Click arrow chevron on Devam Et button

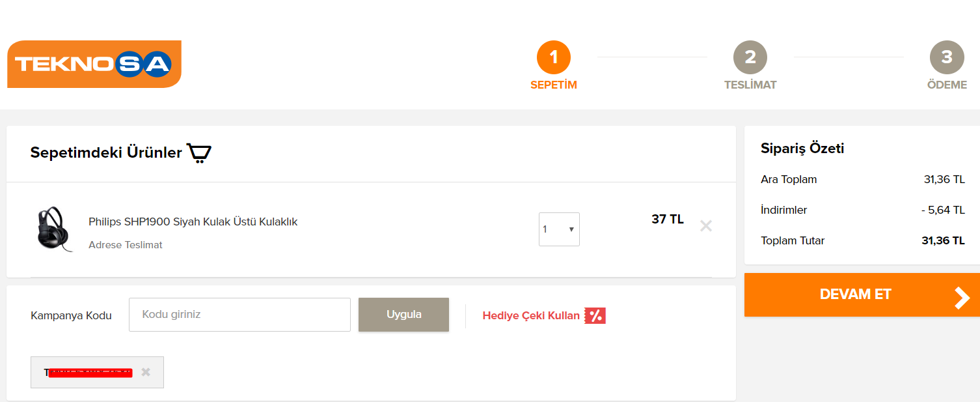coord(962,297)
